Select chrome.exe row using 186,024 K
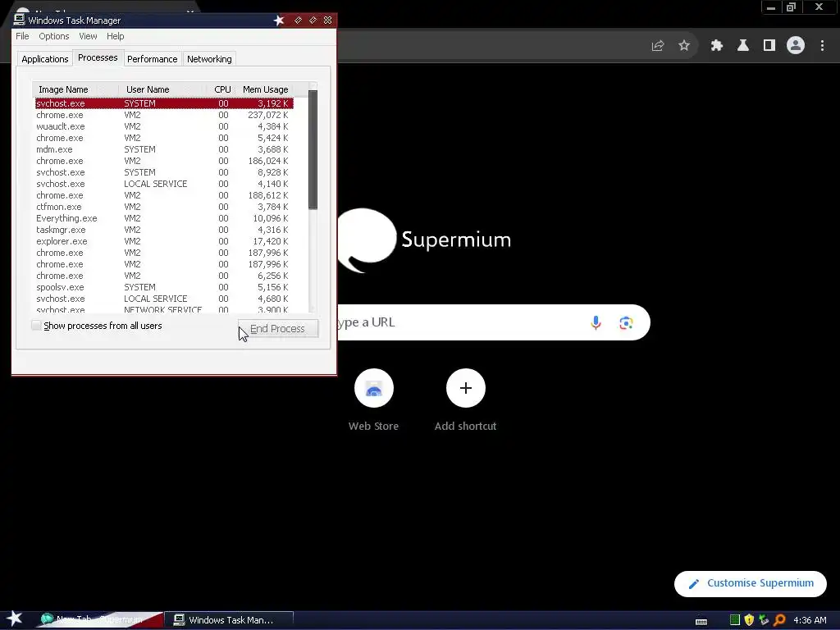The width and height of the screenshot is (840, 630). click(x=164, y=161)
